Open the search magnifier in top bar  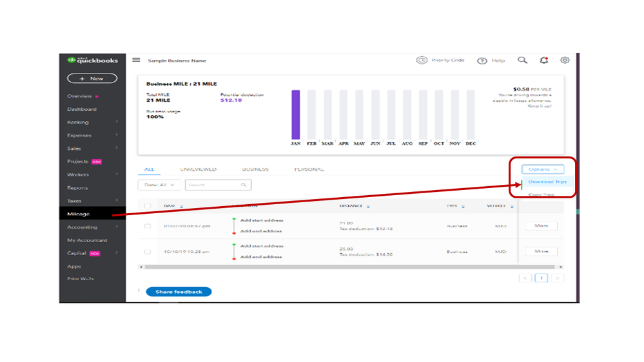tap(522, 60)
